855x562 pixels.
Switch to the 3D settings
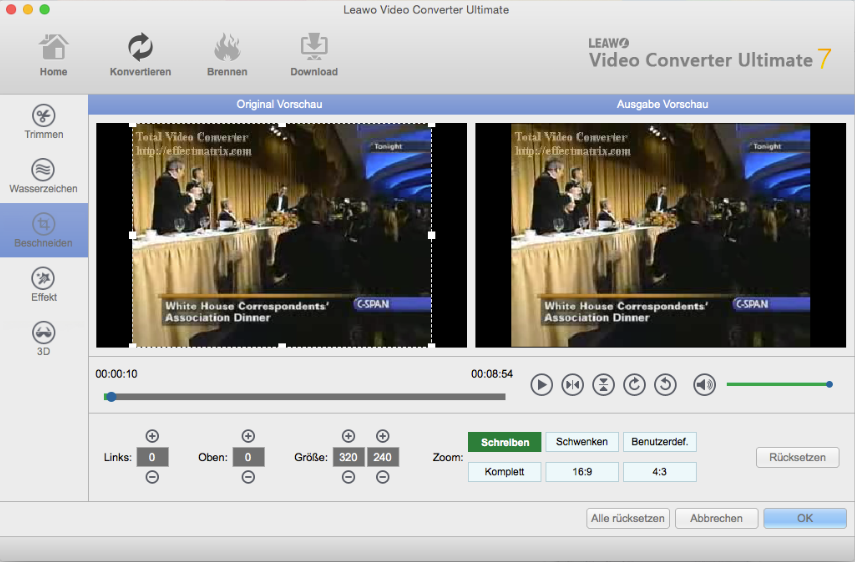(x=43, y=339)
